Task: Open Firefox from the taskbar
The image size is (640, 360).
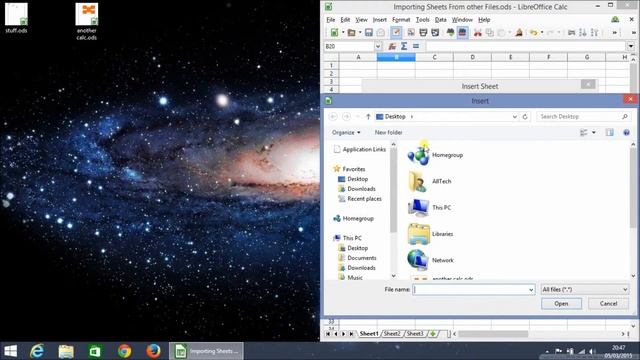Action: point(153,351)
